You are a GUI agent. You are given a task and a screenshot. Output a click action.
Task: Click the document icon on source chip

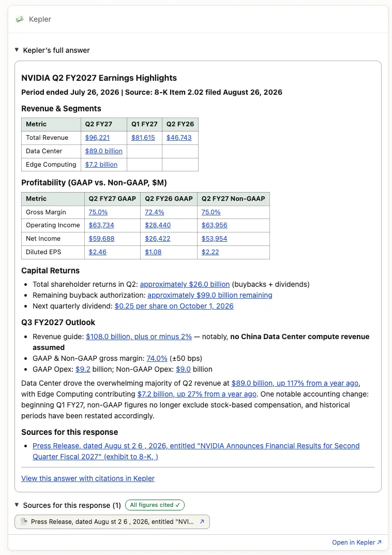point(24,522)
